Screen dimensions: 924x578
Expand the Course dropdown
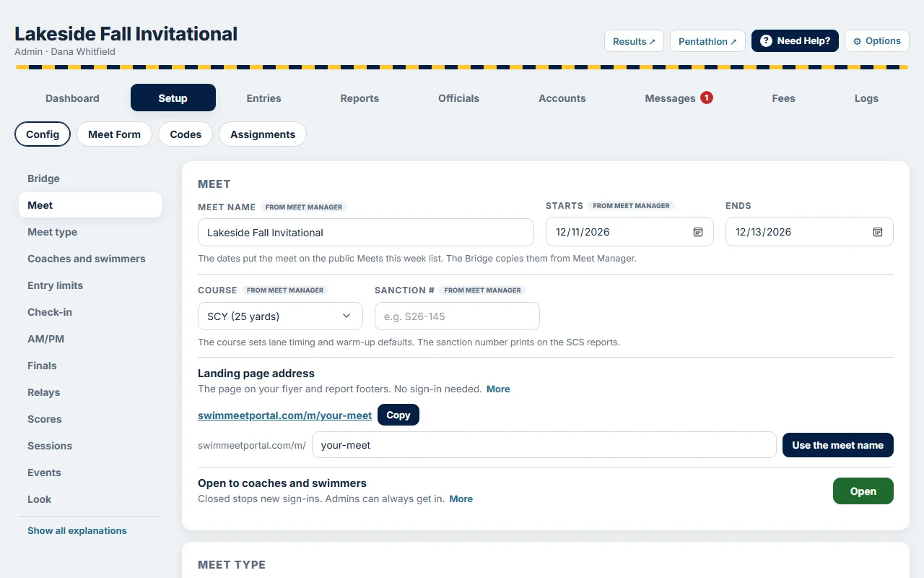[x=280, y=316]
